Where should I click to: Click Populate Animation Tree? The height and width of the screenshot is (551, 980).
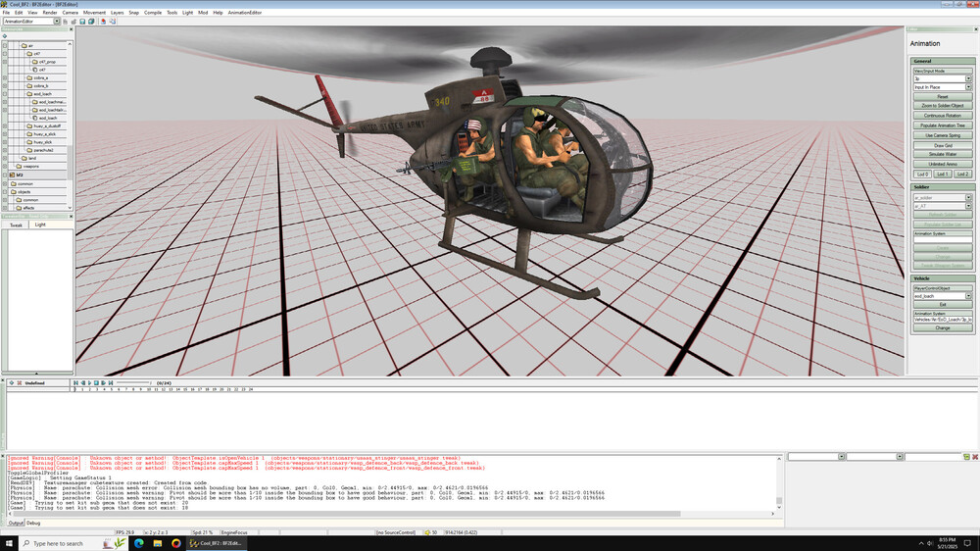click(943, 125)
